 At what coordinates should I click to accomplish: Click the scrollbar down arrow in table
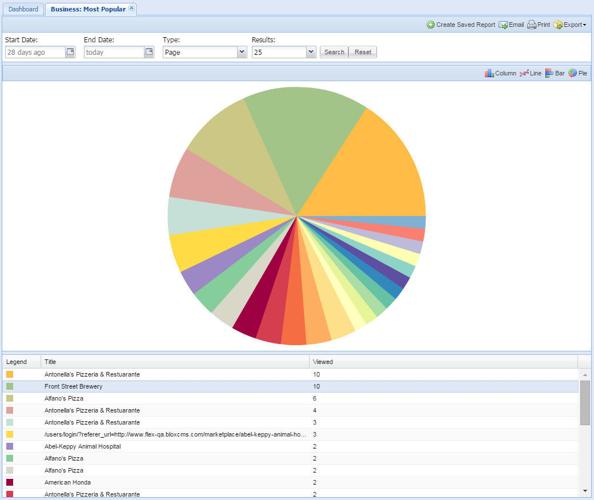(585, 491)
